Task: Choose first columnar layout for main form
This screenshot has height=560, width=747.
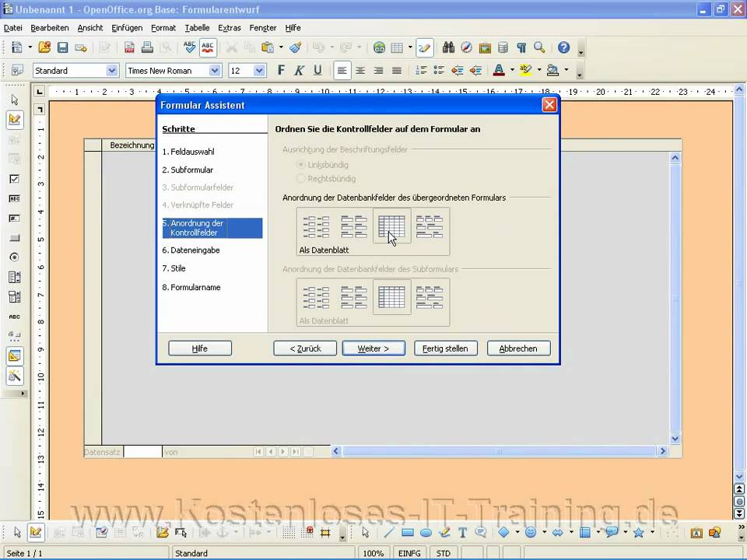Action: [317, 226]
